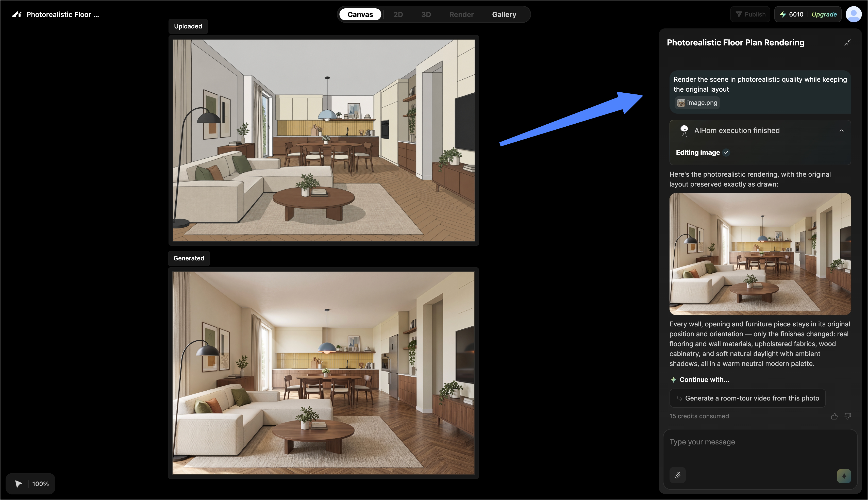Click the Continue with... heading
Image resolution: width=868 pixels, height=500 pixels.
click(x=704, y=380)
